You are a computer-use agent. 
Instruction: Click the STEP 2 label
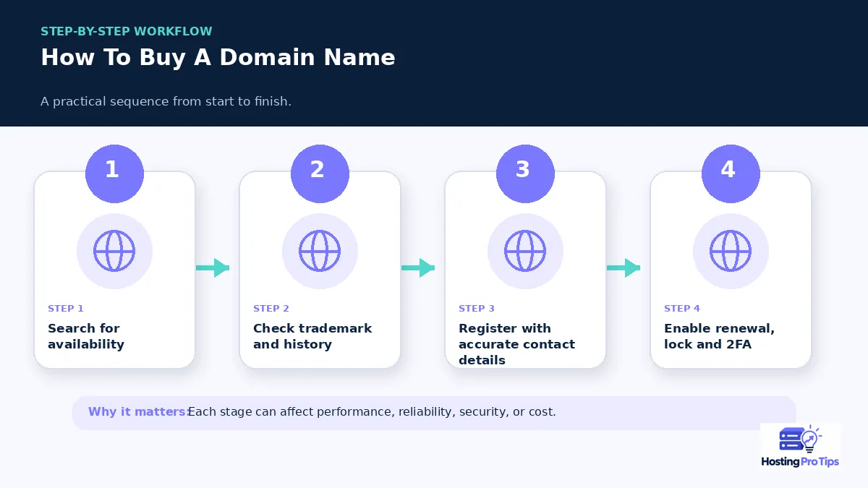point(271,308)
